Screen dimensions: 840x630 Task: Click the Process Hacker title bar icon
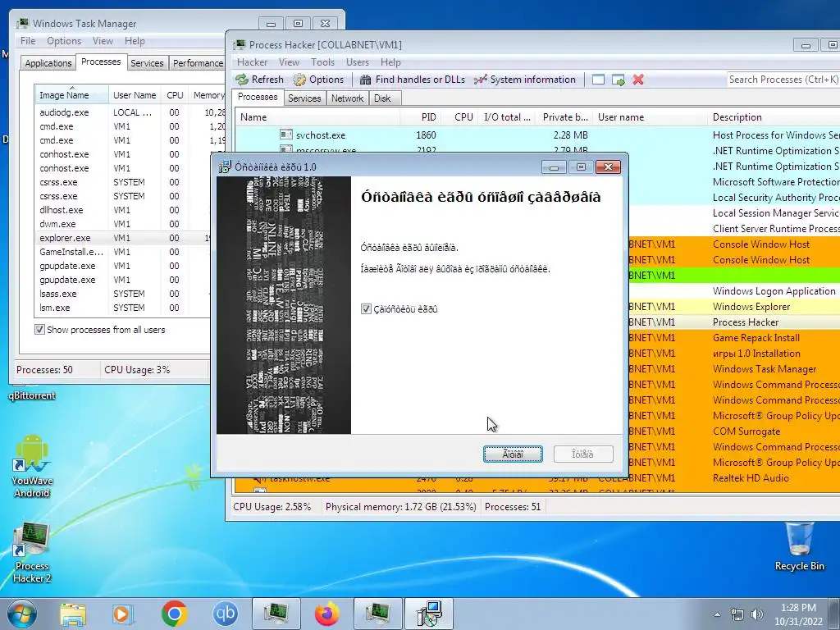click(x=240, y=45)
